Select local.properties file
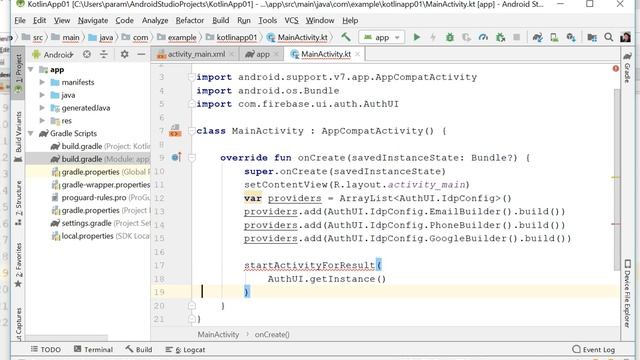This screenshot has width=640, height=360. coord(88,236)
